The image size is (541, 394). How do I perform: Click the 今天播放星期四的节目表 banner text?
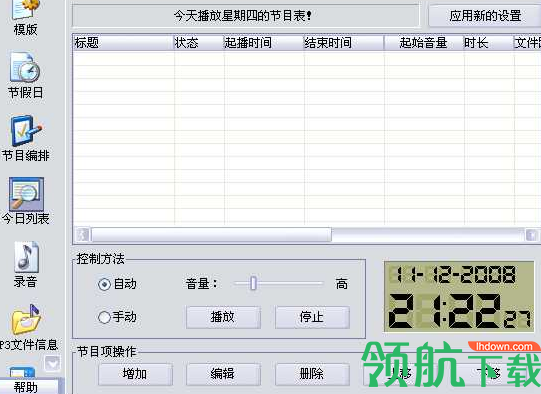(x=243, y=16)
